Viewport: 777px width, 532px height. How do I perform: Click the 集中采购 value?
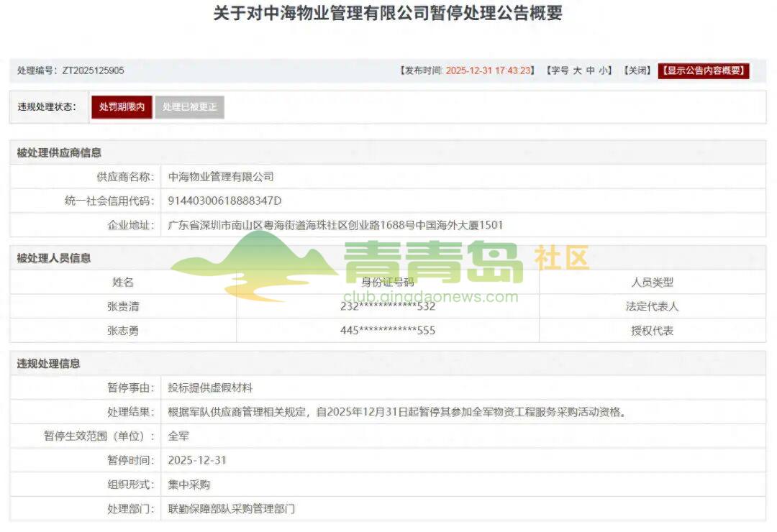click(188, 485)
